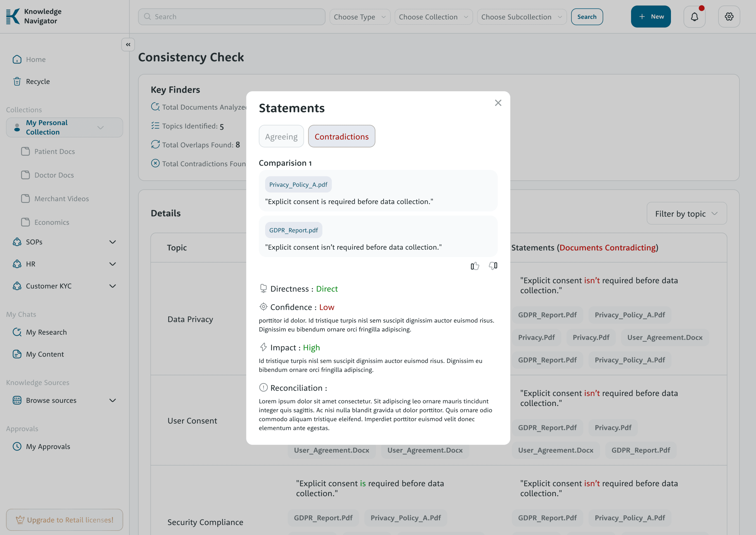
Task: Open the Choose Type dropdown
Action: (x=360, y=17)
